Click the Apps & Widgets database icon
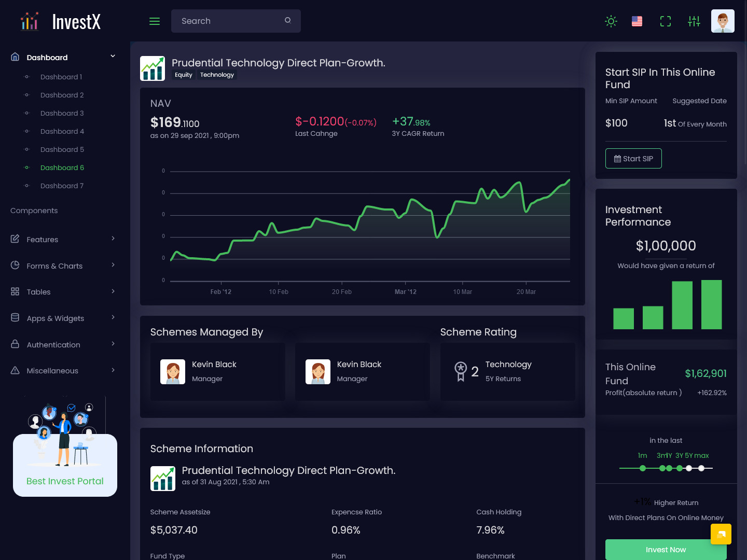The image size is (747, 560). [15, 317]
